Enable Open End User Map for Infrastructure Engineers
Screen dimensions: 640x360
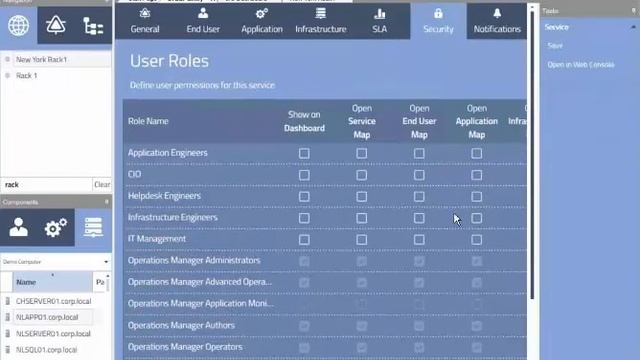tap(419, 218)
